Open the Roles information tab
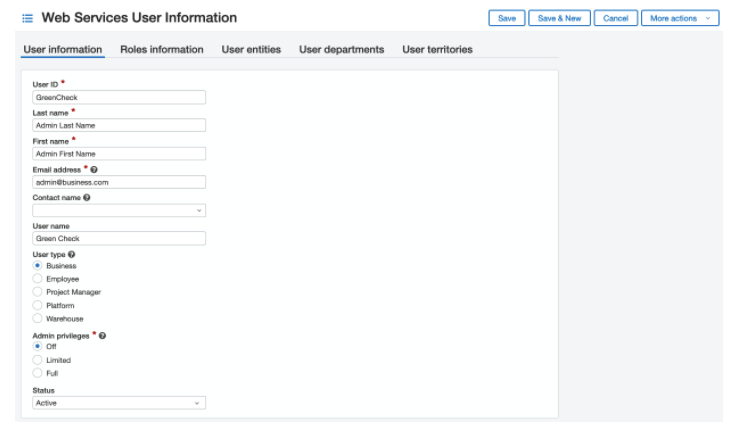738x433 pixels. 162,49
